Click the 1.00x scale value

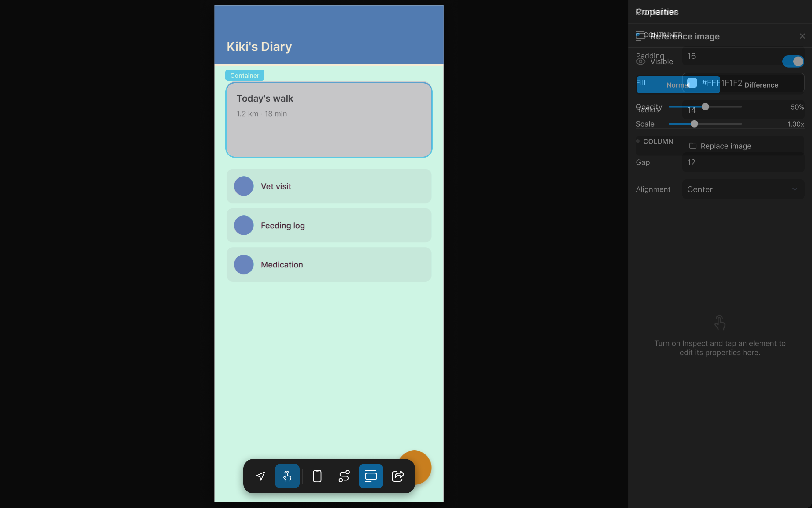[795, 124]
